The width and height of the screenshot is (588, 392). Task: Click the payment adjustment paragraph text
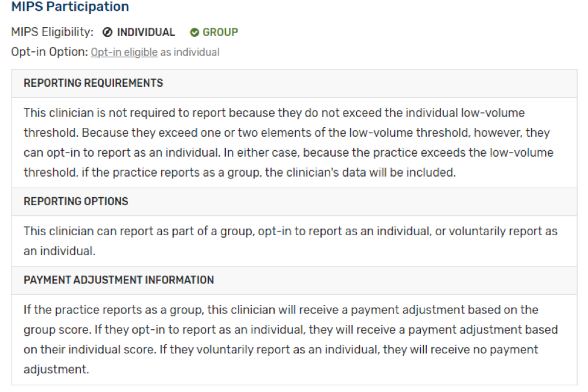[290, 340]
